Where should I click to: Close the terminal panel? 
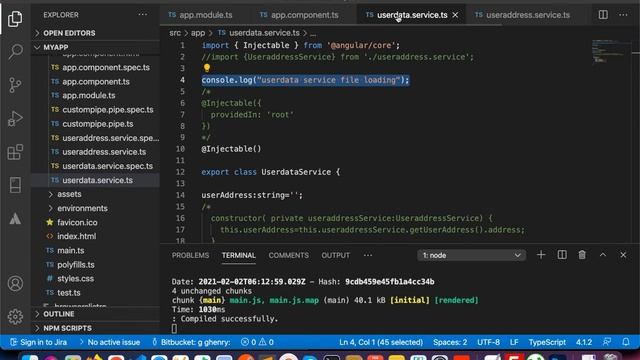[623, 255]
